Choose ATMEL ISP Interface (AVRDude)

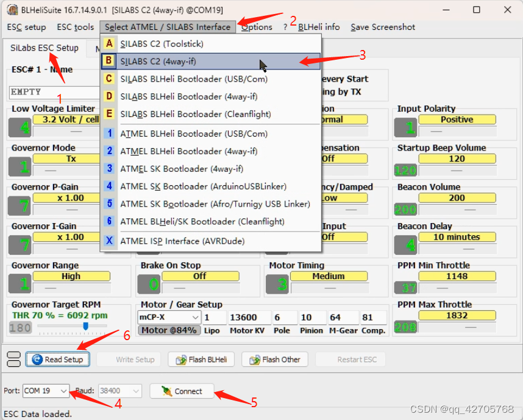[x=211, y=241]
